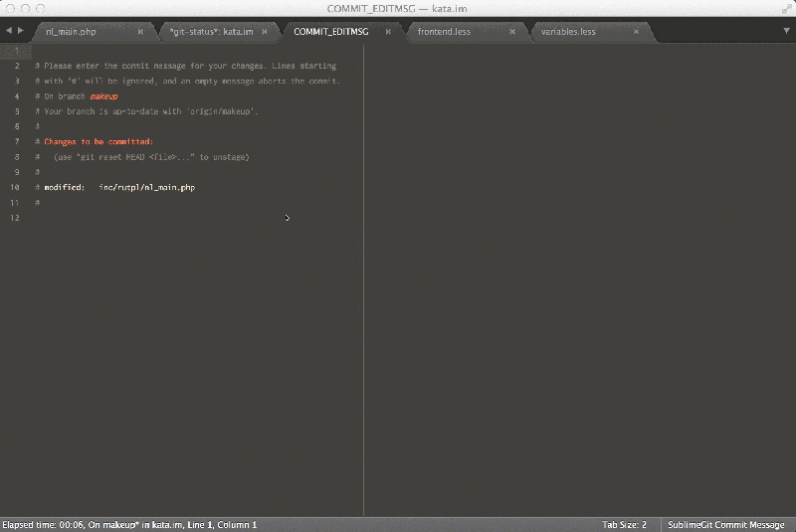796x532 pixels.
Task: Go to previous tab with left arrow
Action: 9,31
